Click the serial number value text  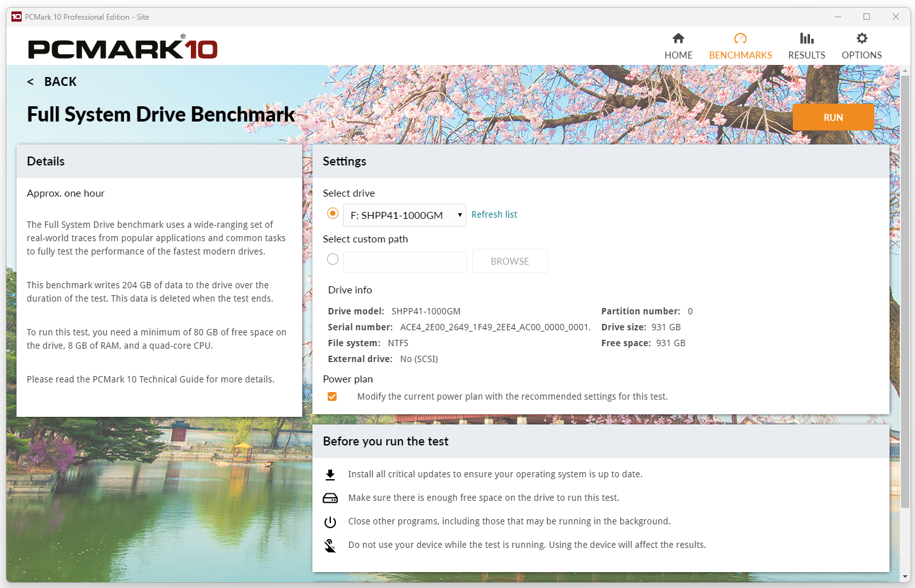pyautogui.click(x=495, y=327)
